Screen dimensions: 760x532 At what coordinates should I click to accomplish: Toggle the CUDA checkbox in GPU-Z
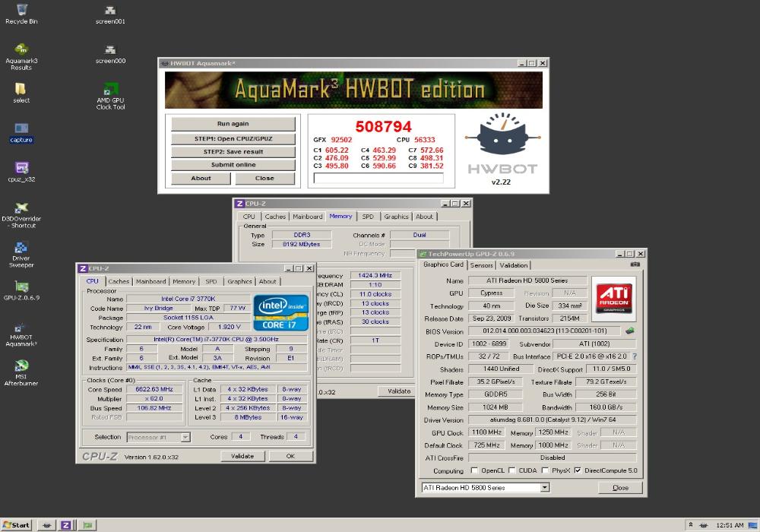click(511, 470)
